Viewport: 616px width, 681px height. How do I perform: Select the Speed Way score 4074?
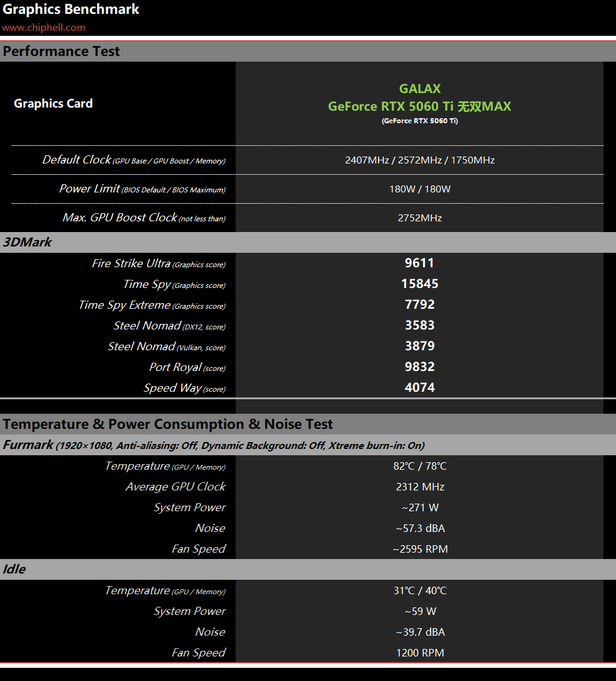(419, 387)
